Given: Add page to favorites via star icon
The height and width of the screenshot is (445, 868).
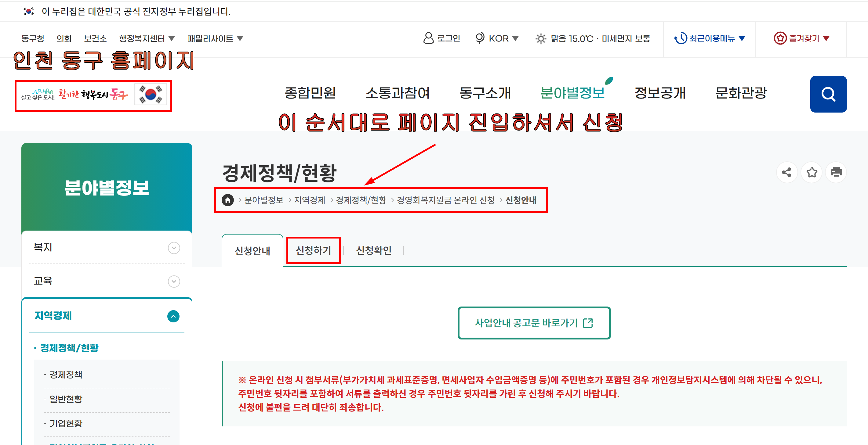Looking at the screenshot, I should [812, 172].
